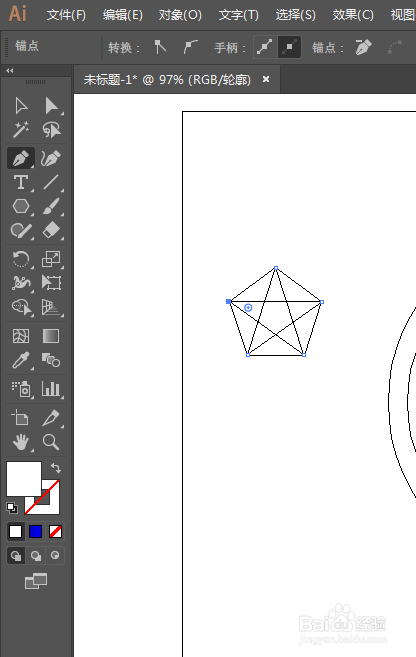Select the Polygon shape tool
This screenshot has width=416, height=657.
pyautogui.click(x=21, y=206)
